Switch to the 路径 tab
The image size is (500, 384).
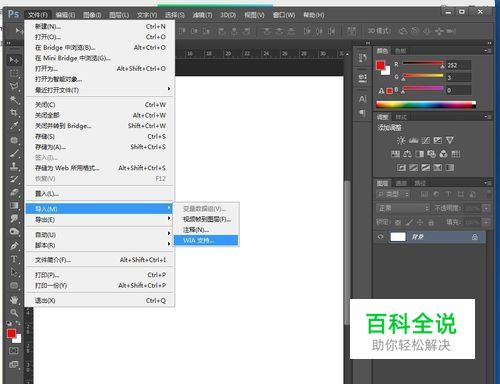tap(420, 183)
